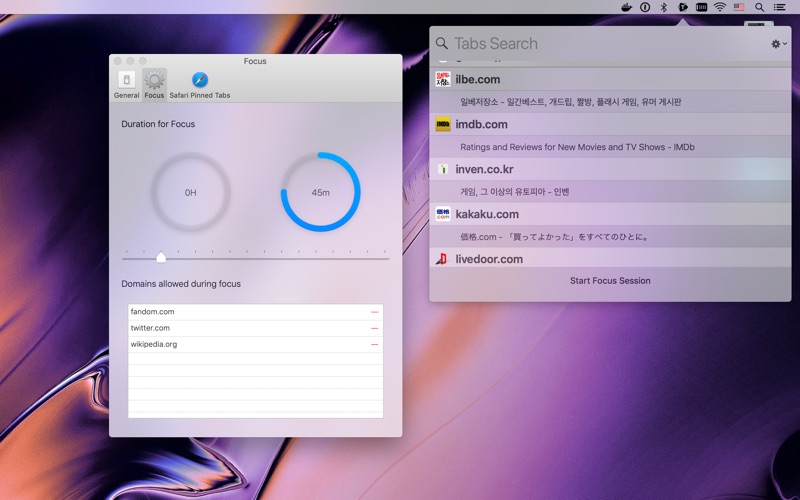The image size is (800, 500).
Task: Open the '価格.com' tab entry
Action: (610, 236)
